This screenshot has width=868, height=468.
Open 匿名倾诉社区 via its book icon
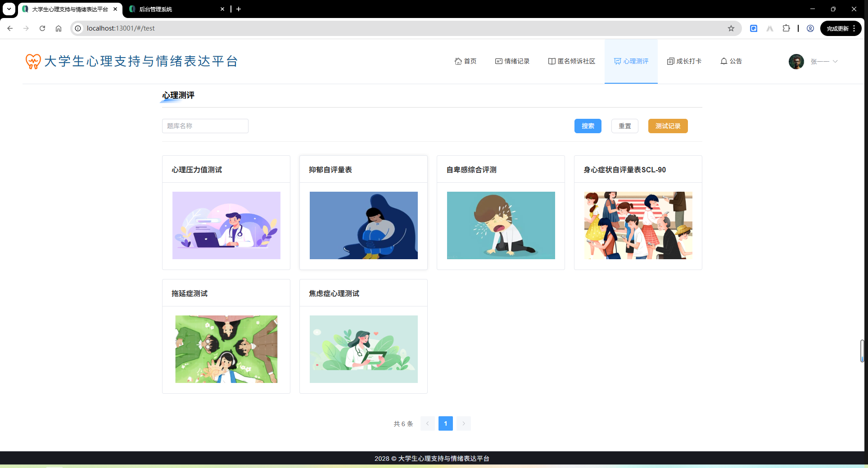pyautogui.click(x=552, y=61)
